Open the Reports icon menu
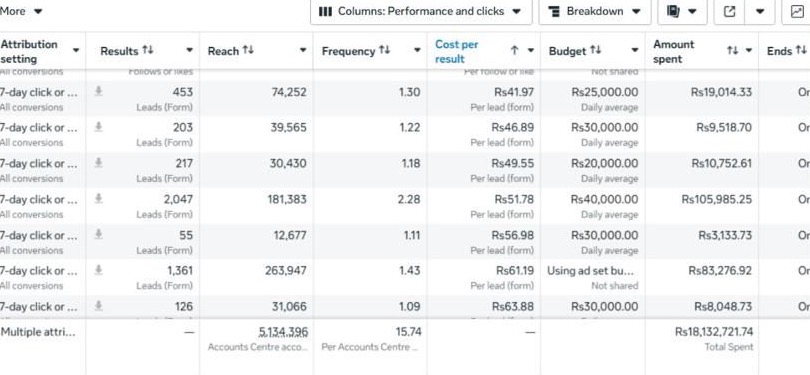 pos(682,11)
